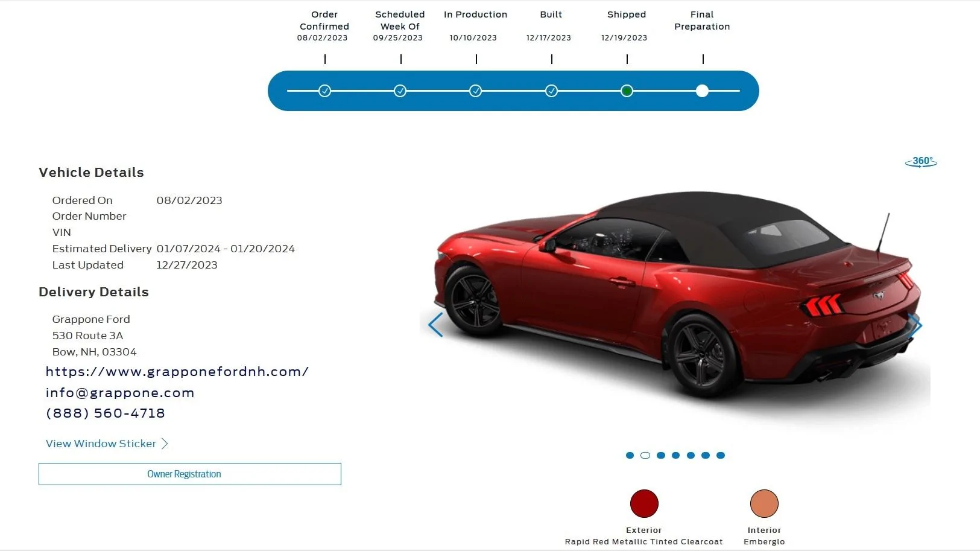Viewport: 980px width, 551px height.
Task: Click the Scheduled Week Of date 09/25/2023
Action: (398, 37)
